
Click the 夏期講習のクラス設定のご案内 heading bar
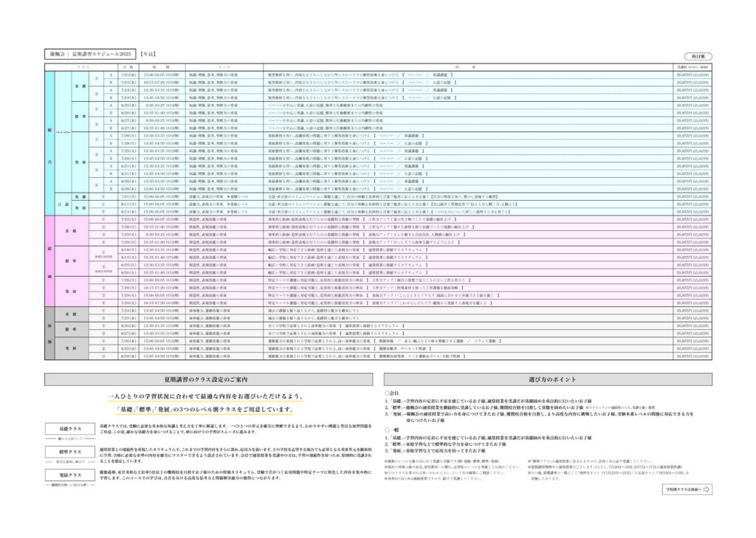click(x=208, y=379)
